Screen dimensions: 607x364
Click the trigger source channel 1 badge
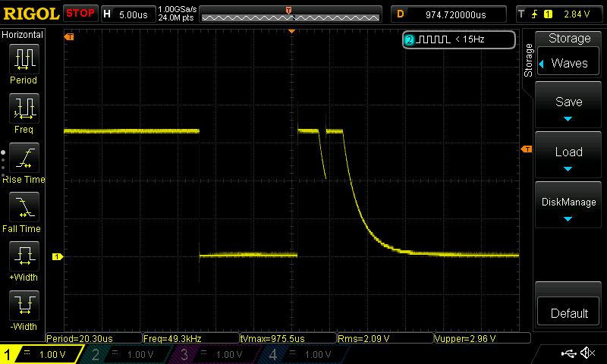(548, 14)
